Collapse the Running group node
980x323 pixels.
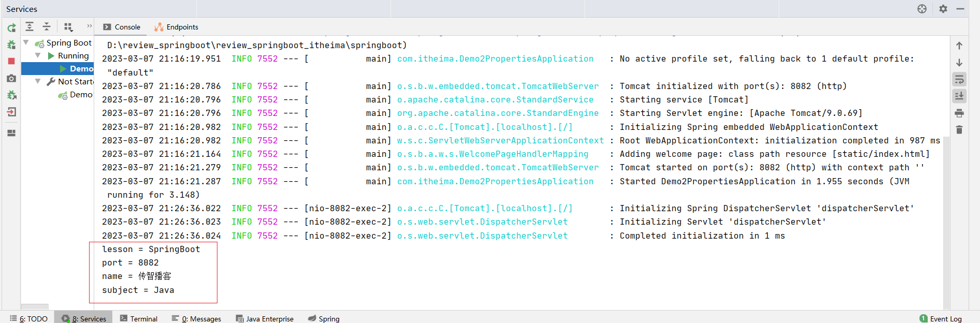38,55
